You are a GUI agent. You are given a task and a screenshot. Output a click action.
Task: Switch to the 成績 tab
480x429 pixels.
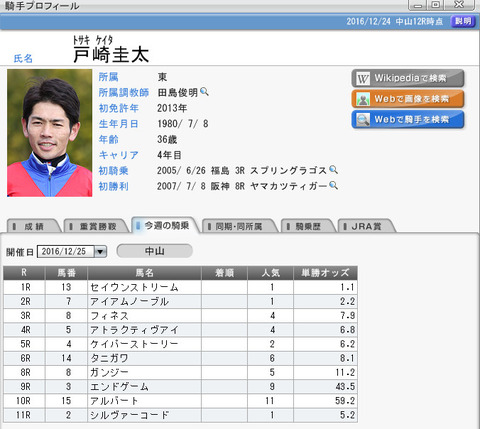click(33, 226)
